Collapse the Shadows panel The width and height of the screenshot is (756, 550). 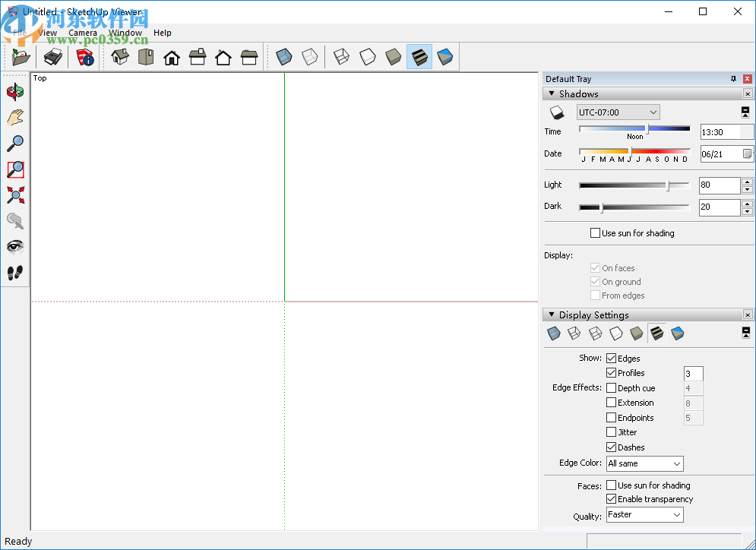[551, 93]
